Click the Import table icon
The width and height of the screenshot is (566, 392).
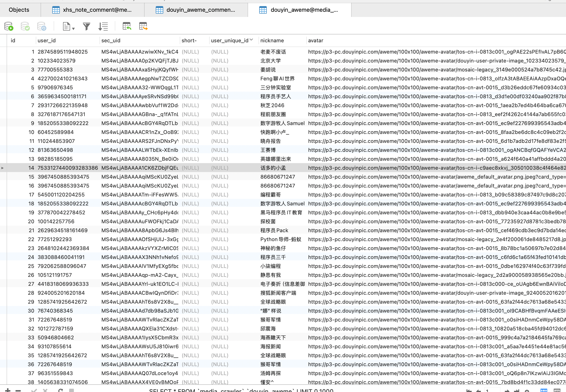coord(127,26)
